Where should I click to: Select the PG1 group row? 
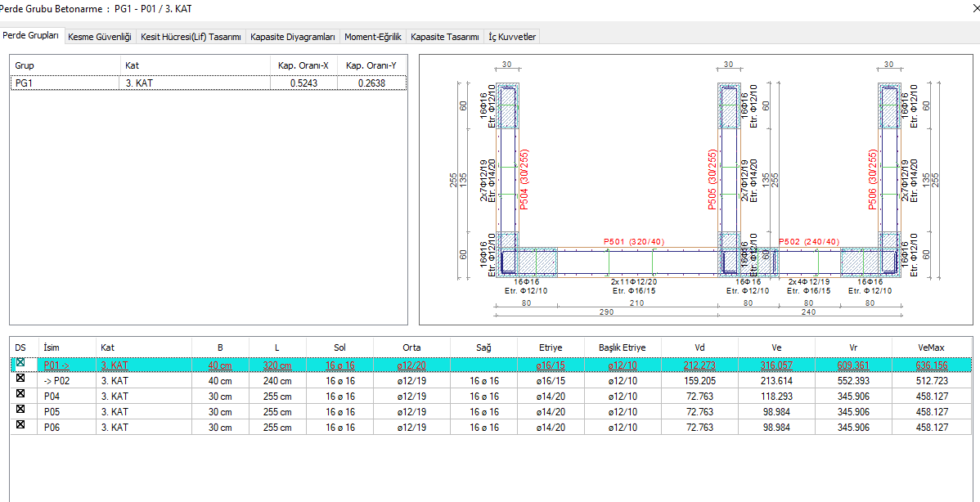(209, 82)
